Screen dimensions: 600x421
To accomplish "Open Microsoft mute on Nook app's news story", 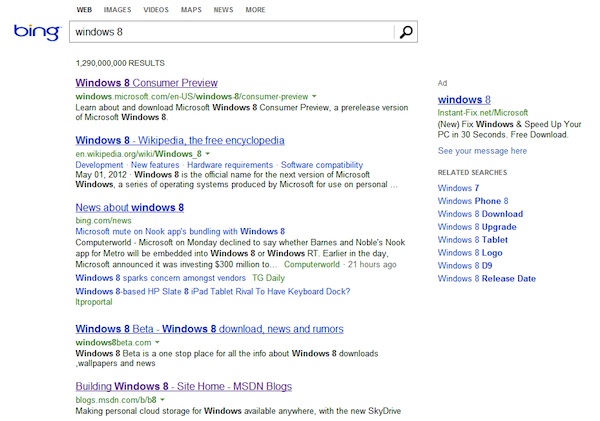I will coord(180,232).
